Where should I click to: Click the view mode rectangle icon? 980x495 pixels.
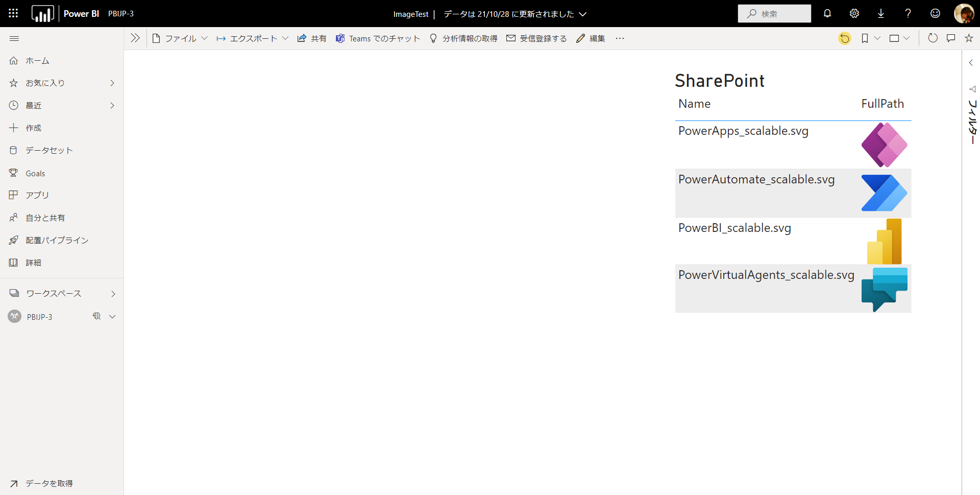894,38
